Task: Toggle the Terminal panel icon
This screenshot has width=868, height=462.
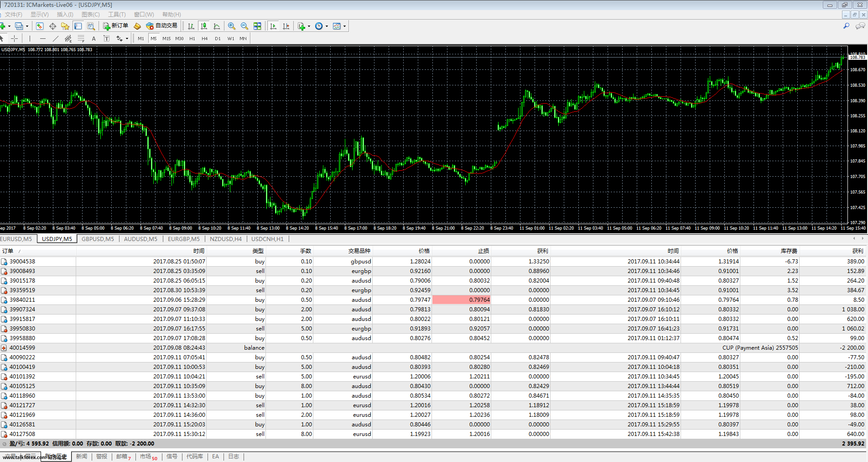Action: tap(78, 26)
